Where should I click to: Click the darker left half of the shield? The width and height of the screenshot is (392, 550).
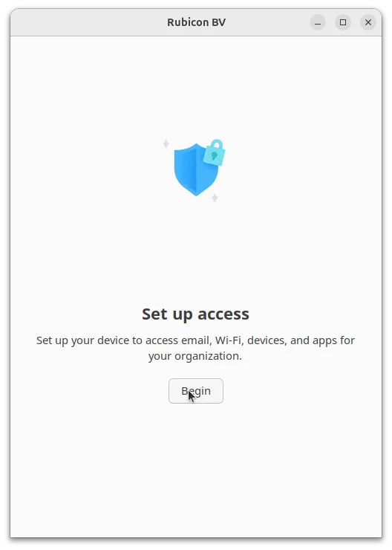pyautogui.click(x=185, y=169)
